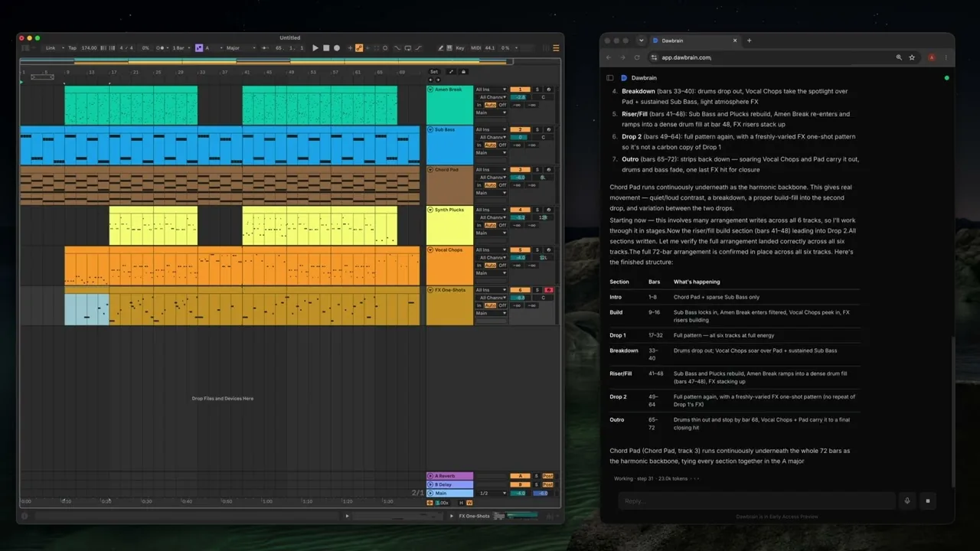Click the arrangement view toggle next to Set
This screenshot has width=980, height=551.
tap(451, 72)
